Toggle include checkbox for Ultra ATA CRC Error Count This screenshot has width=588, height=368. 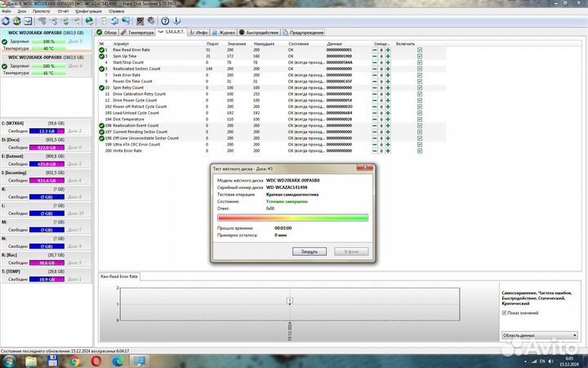pos(420,145)
